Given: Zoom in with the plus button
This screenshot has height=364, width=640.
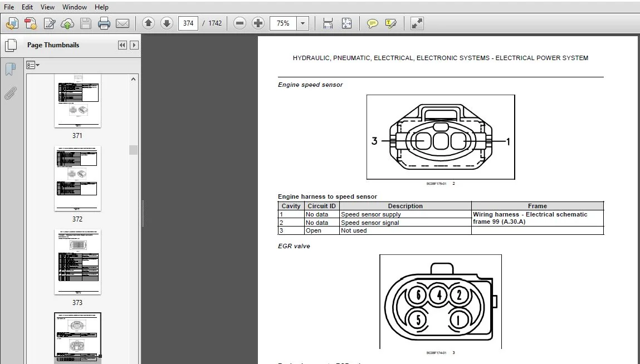Looking at the screenshot, I should click(x=258, y=23).
